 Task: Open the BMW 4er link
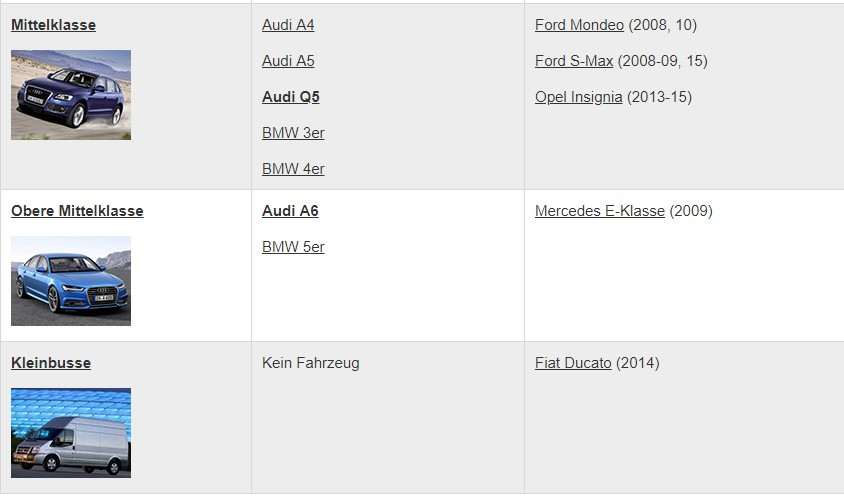tap(293, 169)
